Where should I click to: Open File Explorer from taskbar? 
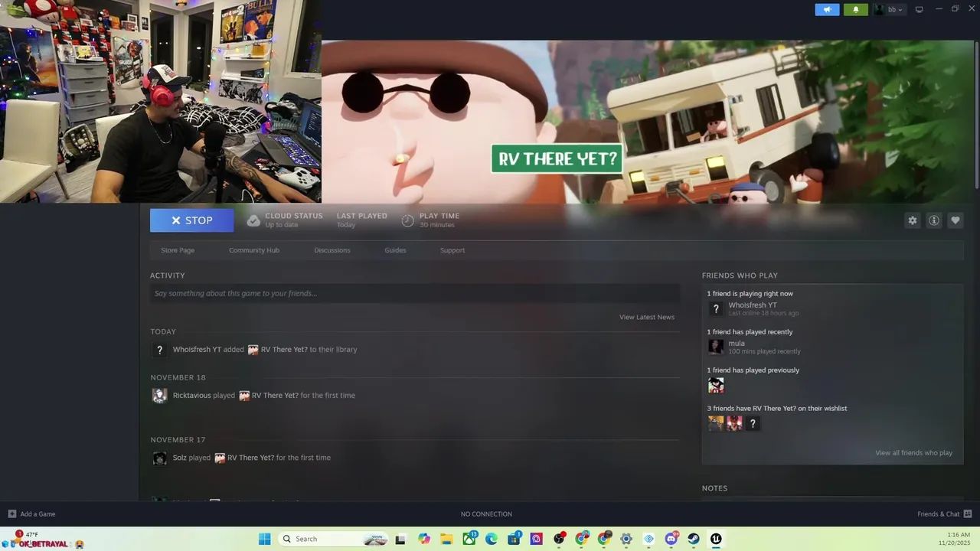click(x=446, y=539)
